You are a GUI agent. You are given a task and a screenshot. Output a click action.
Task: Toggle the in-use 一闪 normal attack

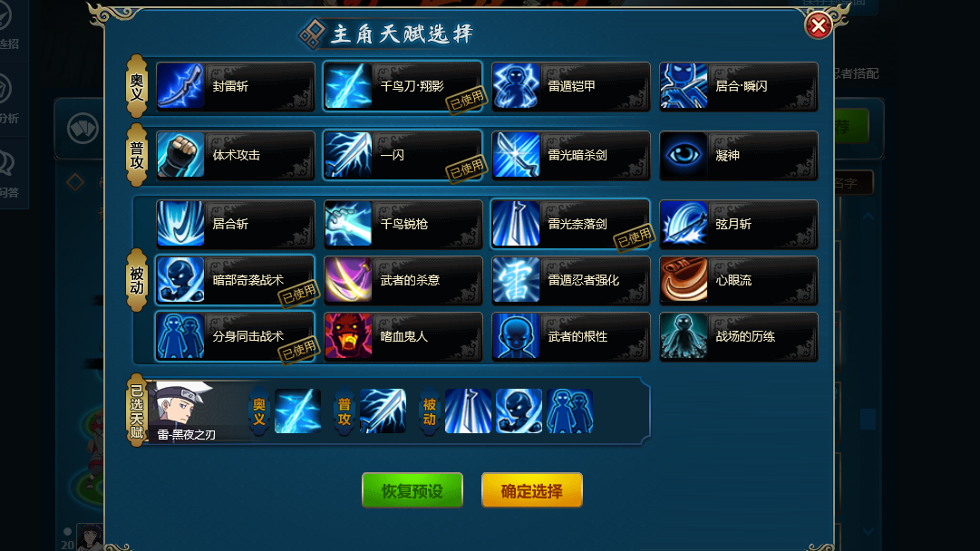click(403, 155)
